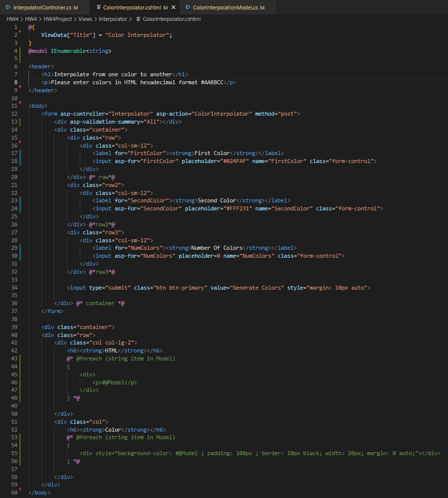Viewport: 448px width, 498px height.
Task: Close the ColorInterpolator.cshtml tab
Action: [x=173, y=7]
